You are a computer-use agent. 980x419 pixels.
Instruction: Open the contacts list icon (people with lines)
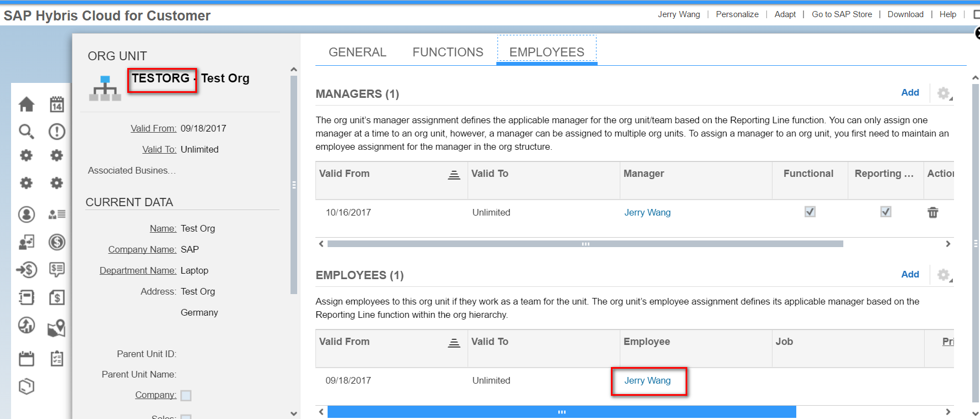[56, 214]
